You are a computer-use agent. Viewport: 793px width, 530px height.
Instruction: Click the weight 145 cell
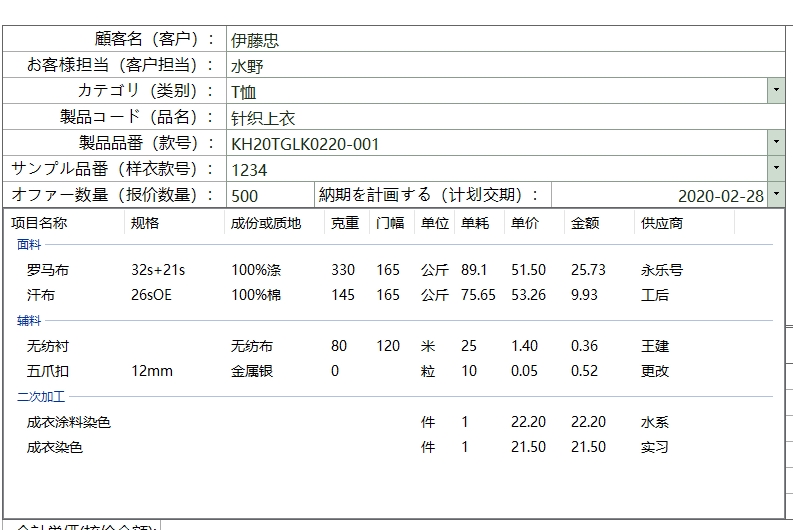point(343,294)
